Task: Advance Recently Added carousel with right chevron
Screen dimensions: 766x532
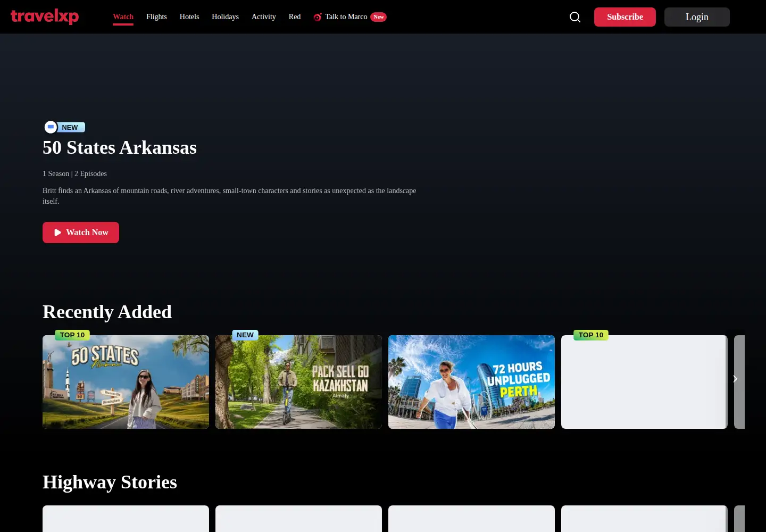Action: 735,379
